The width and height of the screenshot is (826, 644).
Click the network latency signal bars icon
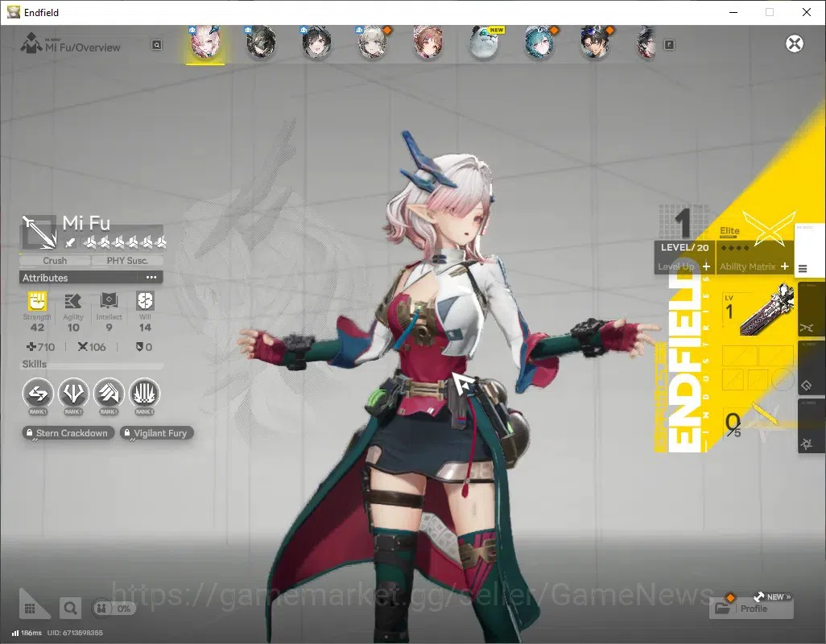pyautogui.click(x=15, y=633)
